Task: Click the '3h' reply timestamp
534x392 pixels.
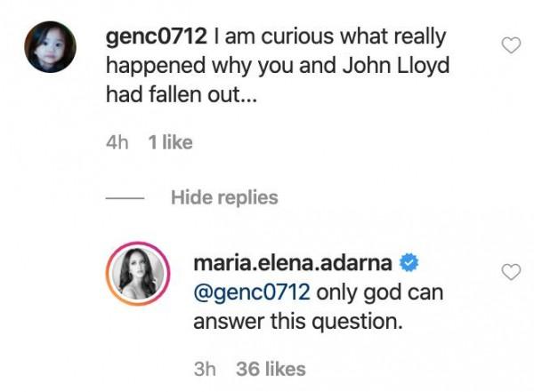Action: coord(206,368)
